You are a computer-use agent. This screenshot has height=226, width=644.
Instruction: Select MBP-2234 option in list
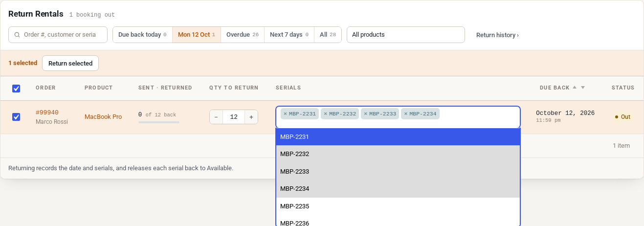[x=398, y=189]
